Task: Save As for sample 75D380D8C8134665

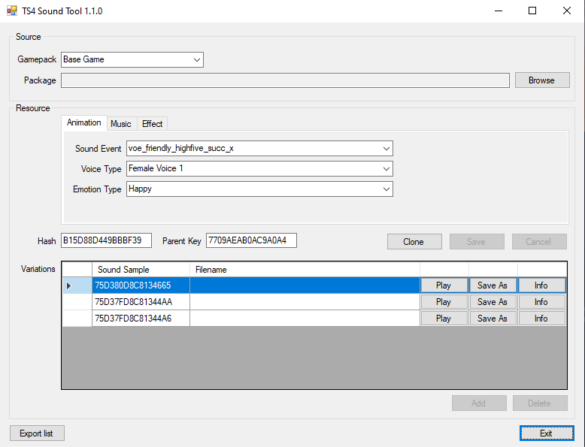Action: click(492, 285)
